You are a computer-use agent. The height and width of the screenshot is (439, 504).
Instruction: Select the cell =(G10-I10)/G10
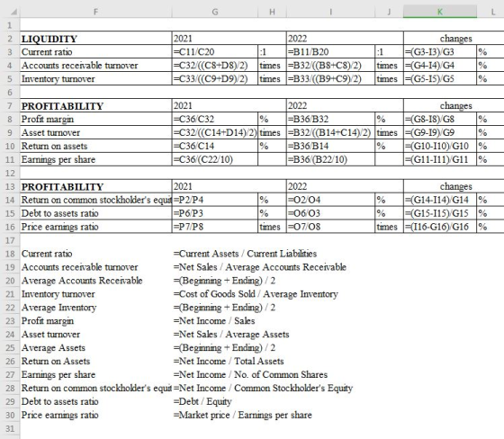pos(440,146)
